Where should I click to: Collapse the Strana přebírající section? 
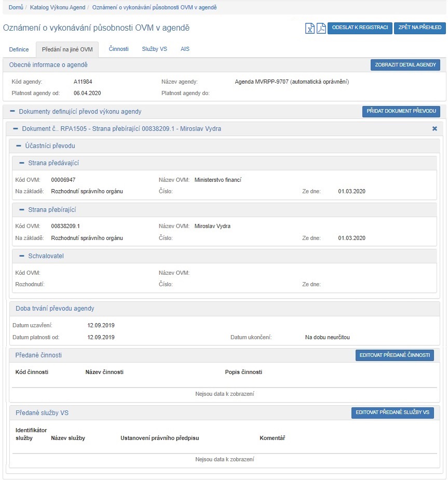point(22,210)
